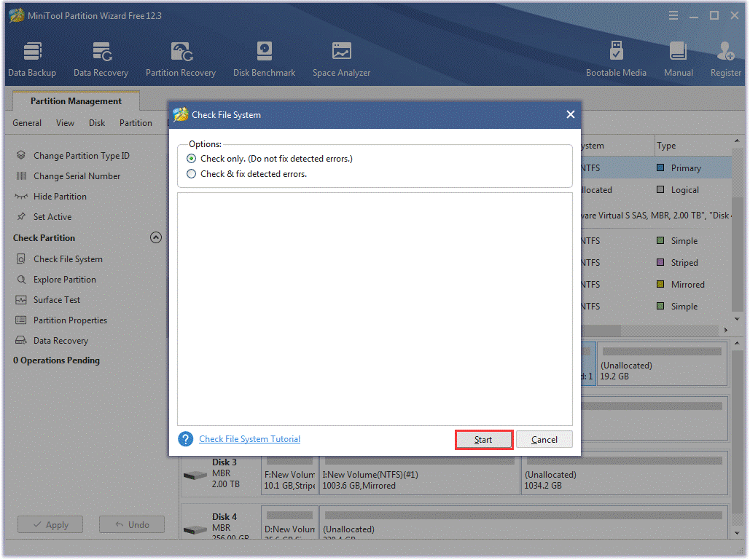The width and height of the screenshot is (750, 560).
Task: Select the 19.2 GB unallocated block
Action: (662, 363)
